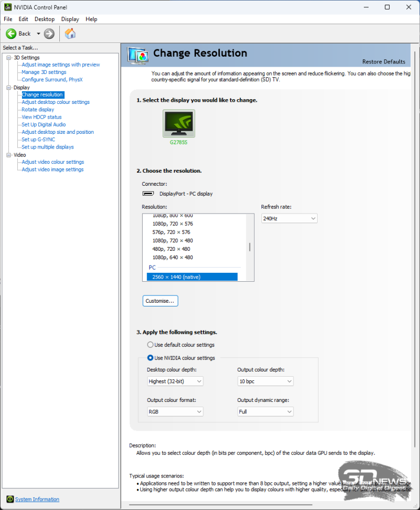Expand the Output colour depth dropdown
The image size is (420, 510).
(265, 381)
